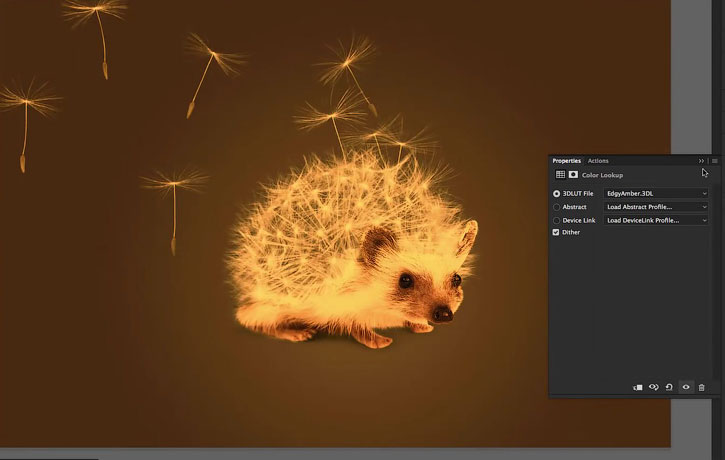725x460 pixels.
Task: Open the EdgyAmber.3DL LUT dropdown
Action: point(656,194)
